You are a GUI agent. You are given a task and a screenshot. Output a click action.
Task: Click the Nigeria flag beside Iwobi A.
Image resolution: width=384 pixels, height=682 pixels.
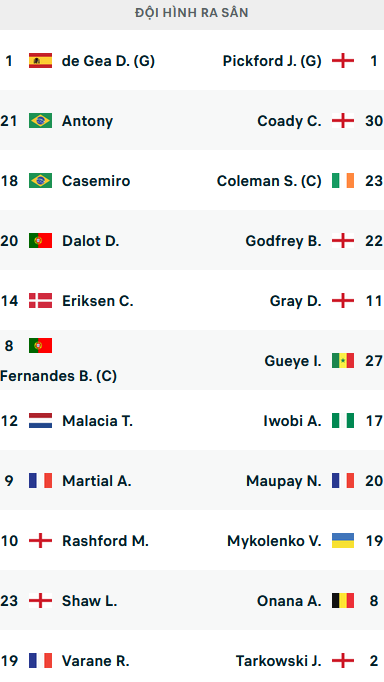point(343,421)
